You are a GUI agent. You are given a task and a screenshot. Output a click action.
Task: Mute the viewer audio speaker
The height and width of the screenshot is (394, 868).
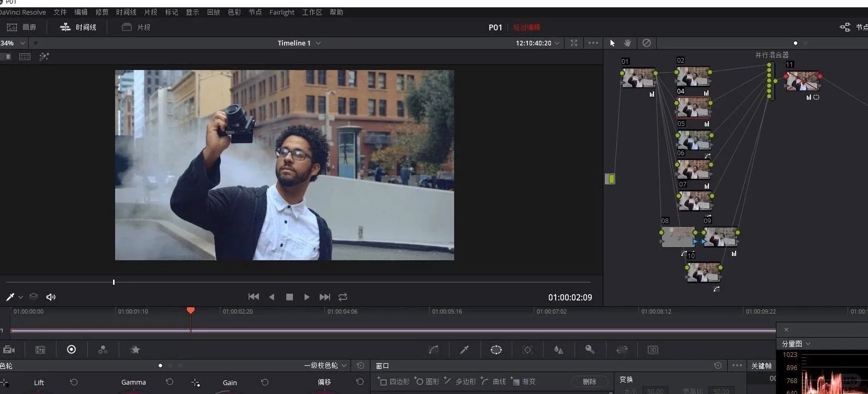tap(51, 297)
